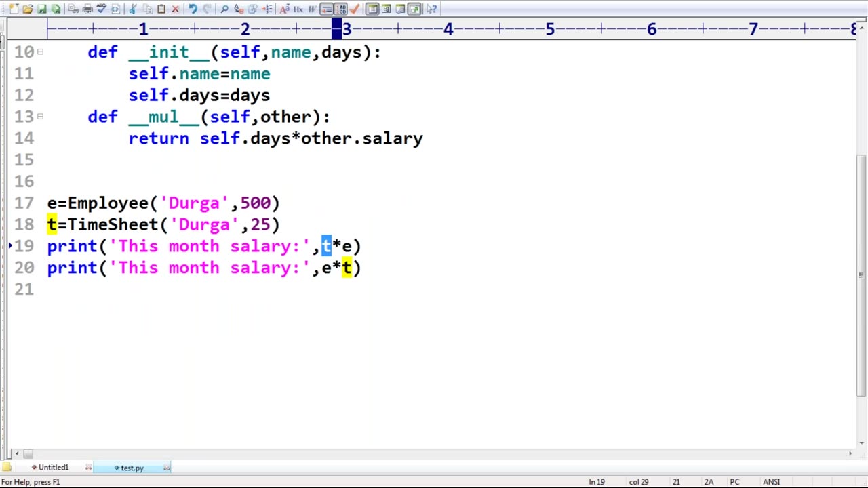Viewport: 868px width, 488px height.
Task: Toggle the directory window button
Action: [x=387, y=9]
